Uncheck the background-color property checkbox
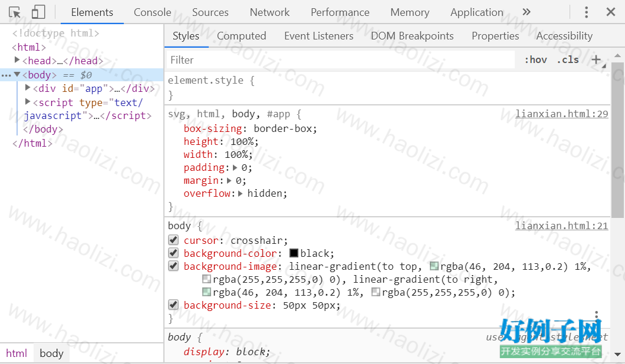The height and width of the screenshot is (364, 625). click(x=173, y=253)
